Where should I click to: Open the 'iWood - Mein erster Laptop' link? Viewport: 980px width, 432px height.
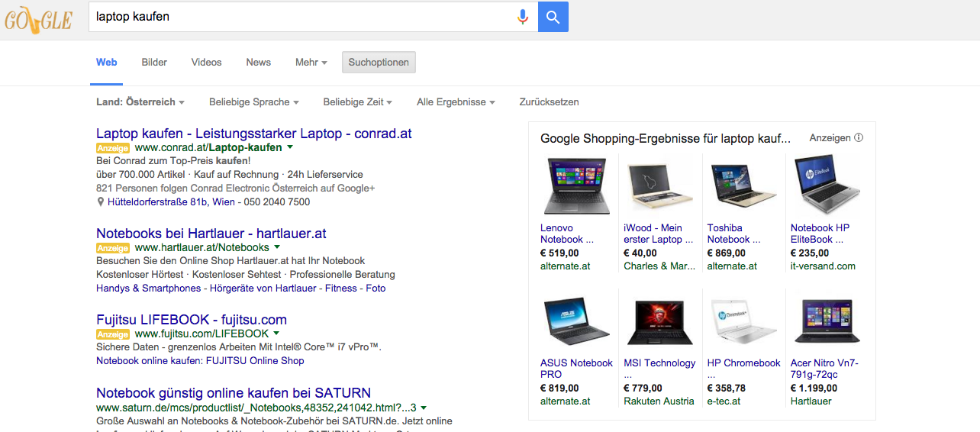pos(659,234)
